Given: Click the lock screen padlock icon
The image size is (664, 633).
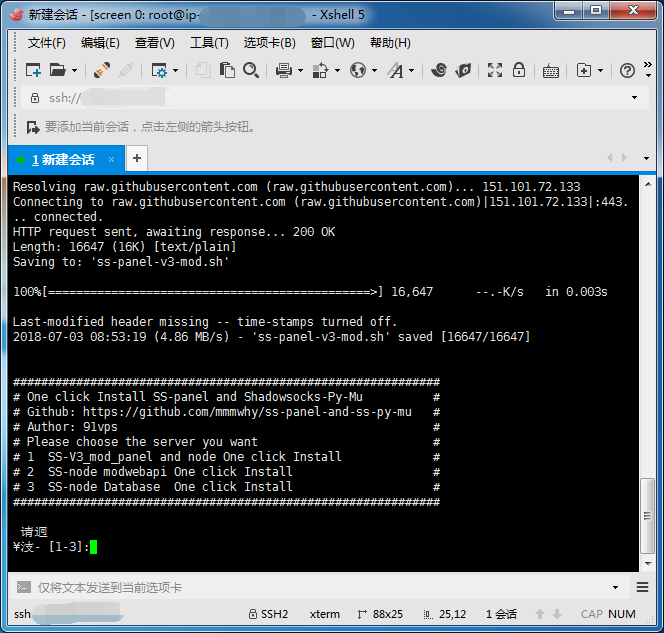Looking at the screenshot, I should point(519,70).
